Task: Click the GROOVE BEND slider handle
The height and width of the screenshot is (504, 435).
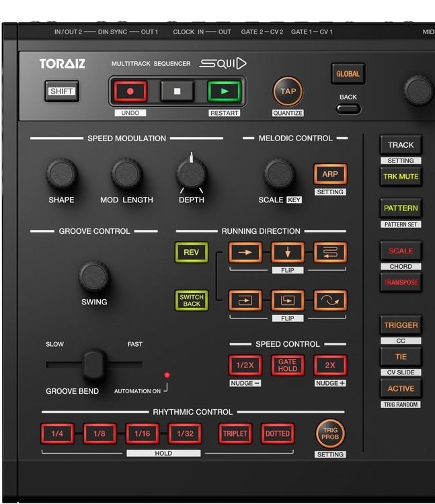Action: click(x=94, y=365)
